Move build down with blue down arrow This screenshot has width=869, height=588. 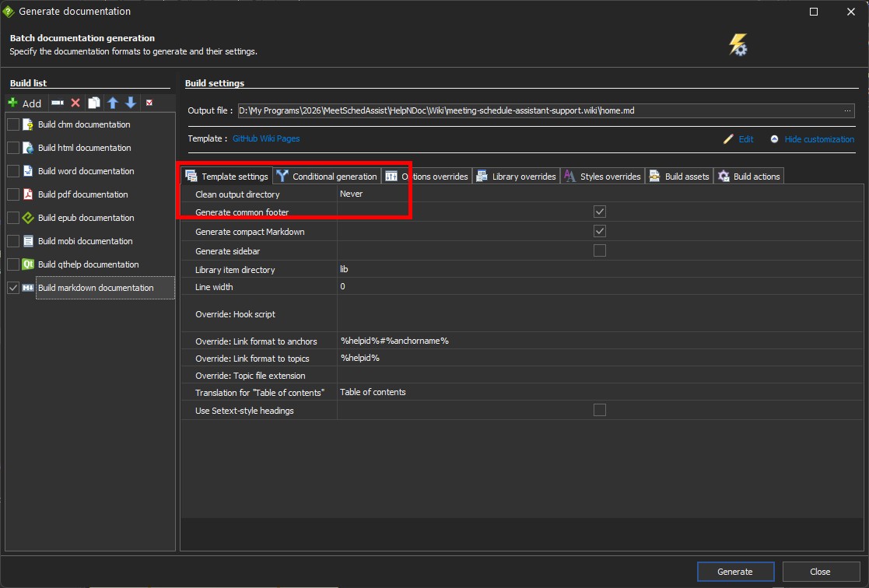click(131, 103)
